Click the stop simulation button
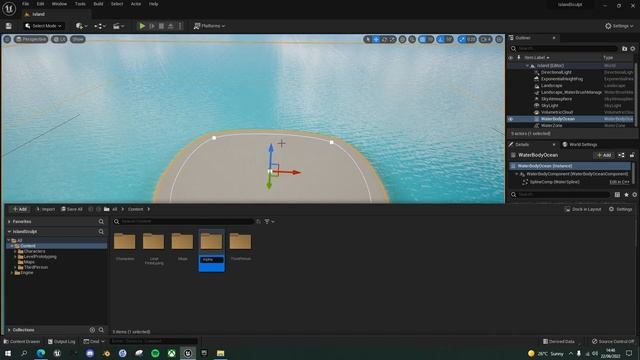640x360 pixels. point(161,26)
